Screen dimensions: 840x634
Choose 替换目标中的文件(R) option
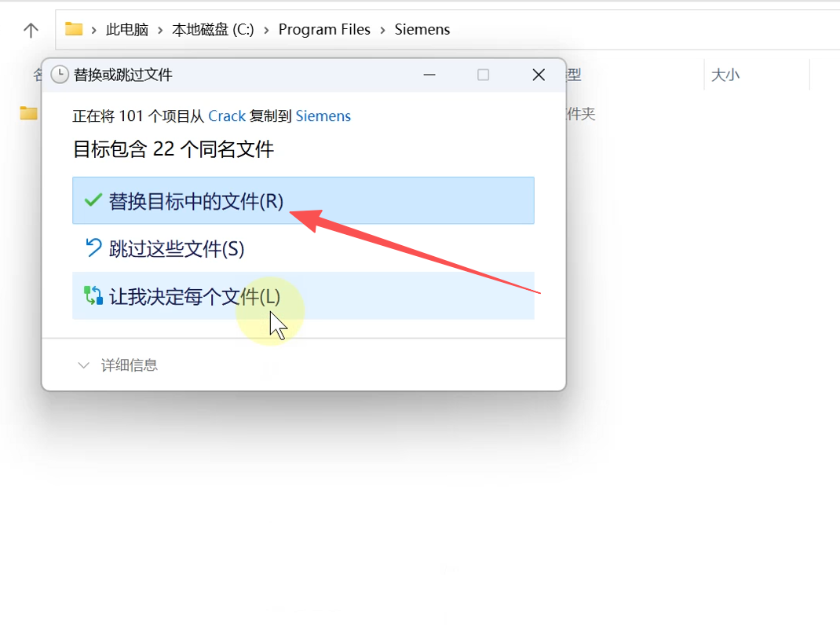tap(303, 200)
